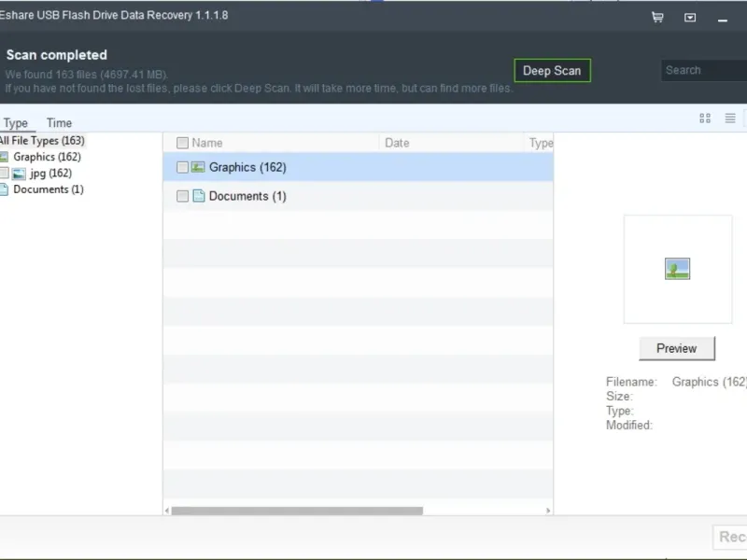Click the scrollbar right arrow

pyautogui.click(x=548, y=511)
